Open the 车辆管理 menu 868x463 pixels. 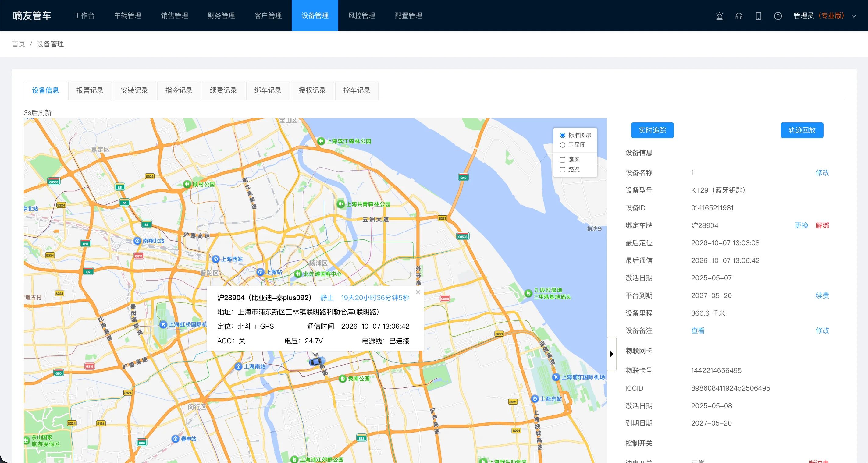128,16
